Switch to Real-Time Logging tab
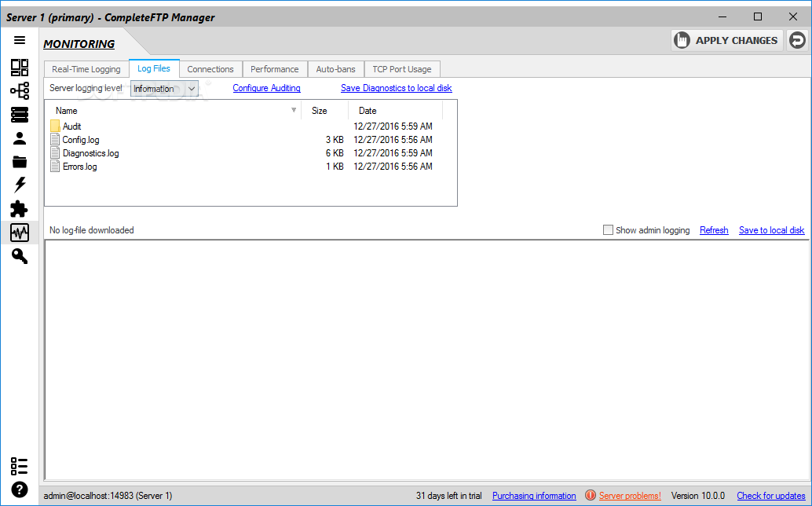This screenshot has width=812, height=506. coord(86,69)
